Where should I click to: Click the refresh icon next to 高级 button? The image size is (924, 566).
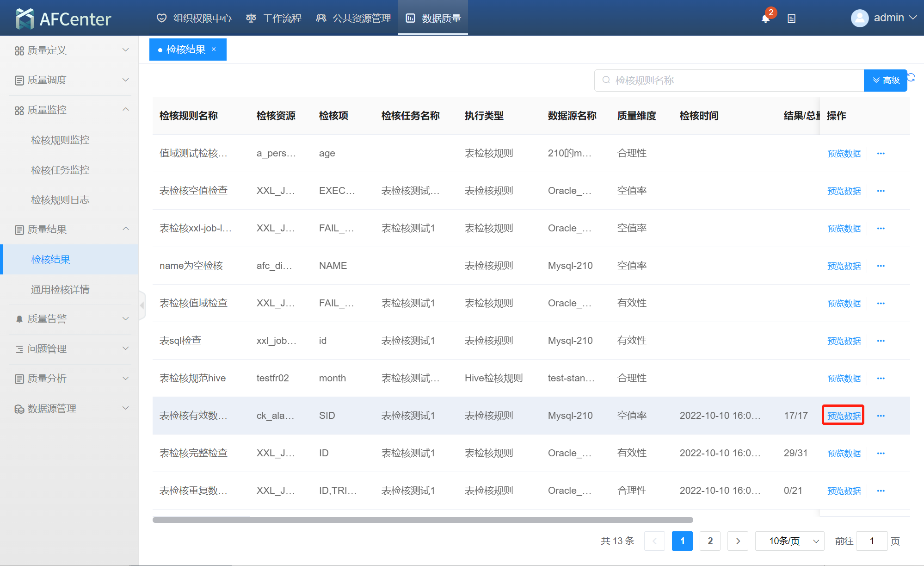912,77
